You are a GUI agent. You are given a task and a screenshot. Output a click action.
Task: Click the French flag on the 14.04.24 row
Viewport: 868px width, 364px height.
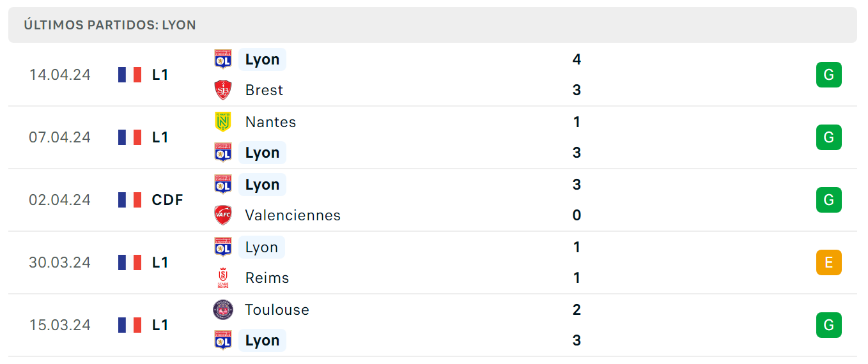point(130,75)
